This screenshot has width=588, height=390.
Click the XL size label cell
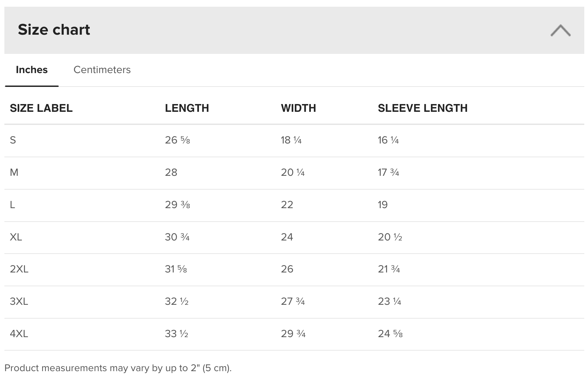coord(16,237)
